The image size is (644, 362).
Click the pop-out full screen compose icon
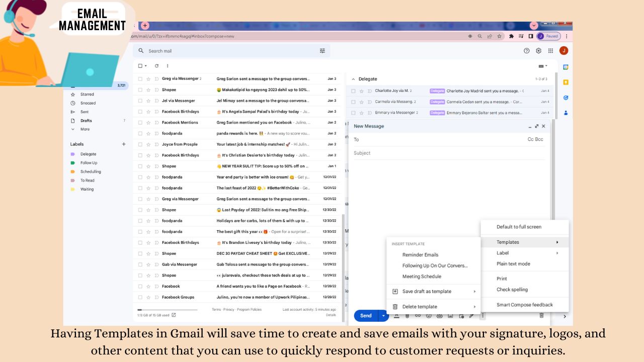pyautogui.click(x=537, y=126)
